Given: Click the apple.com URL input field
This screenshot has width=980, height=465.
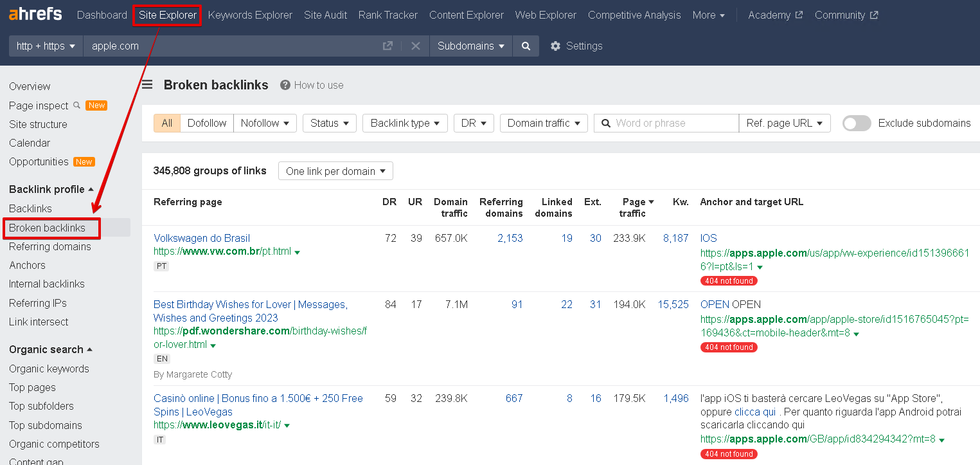Looking at the screenshot, I should click(231, 46).
